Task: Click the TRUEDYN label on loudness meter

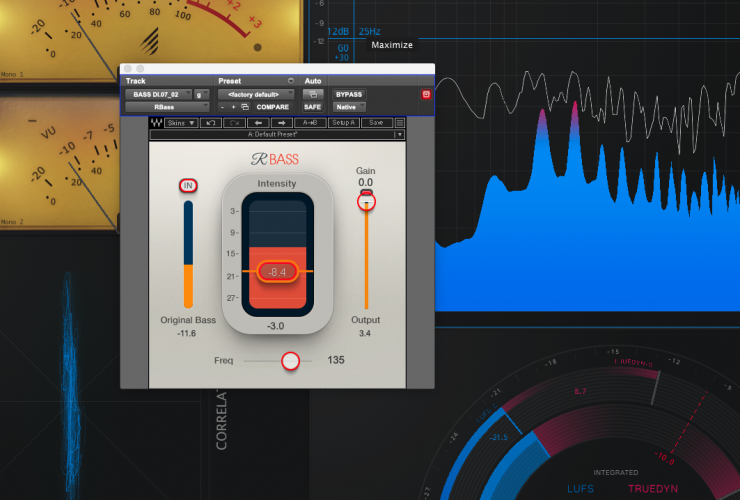Action: point(653,489)
